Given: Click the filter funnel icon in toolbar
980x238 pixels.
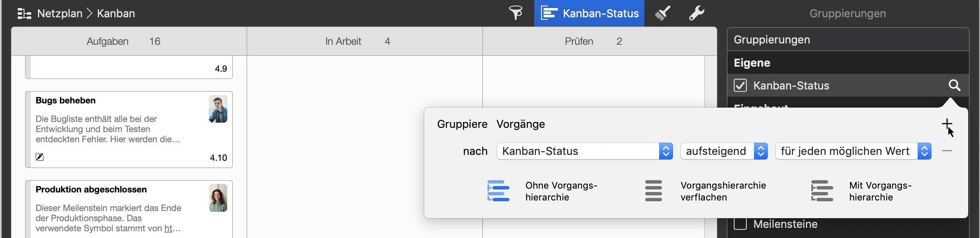Looking at the screenshot, I should 515,13.
